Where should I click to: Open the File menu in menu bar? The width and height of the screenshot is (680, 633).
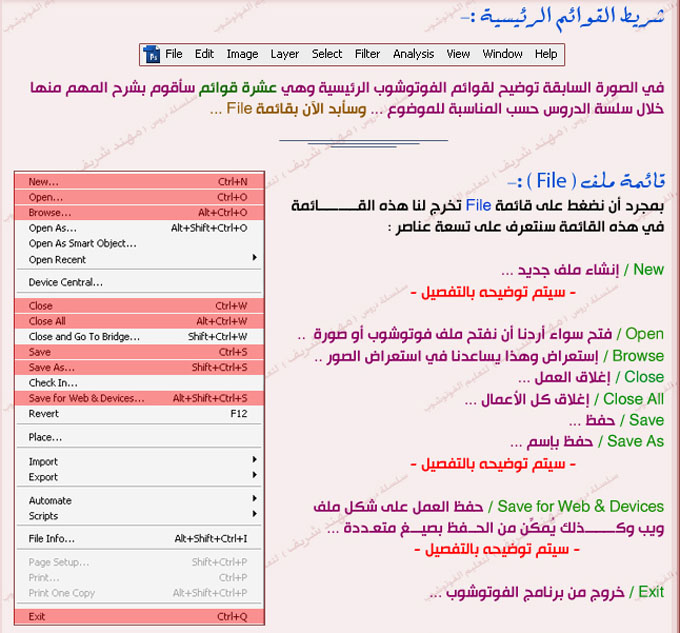[x=173, y=54]
